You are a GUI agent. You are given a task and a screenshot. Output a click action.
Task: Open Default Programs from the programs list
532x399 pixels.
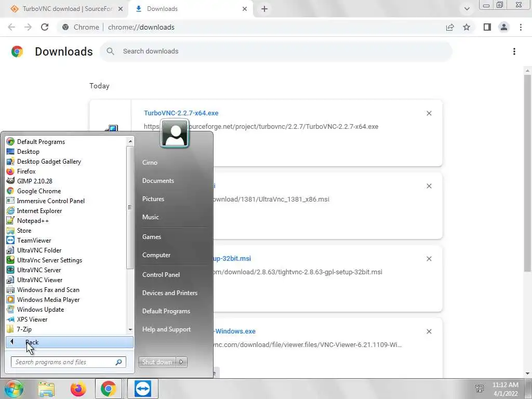[x=41, y=142]
